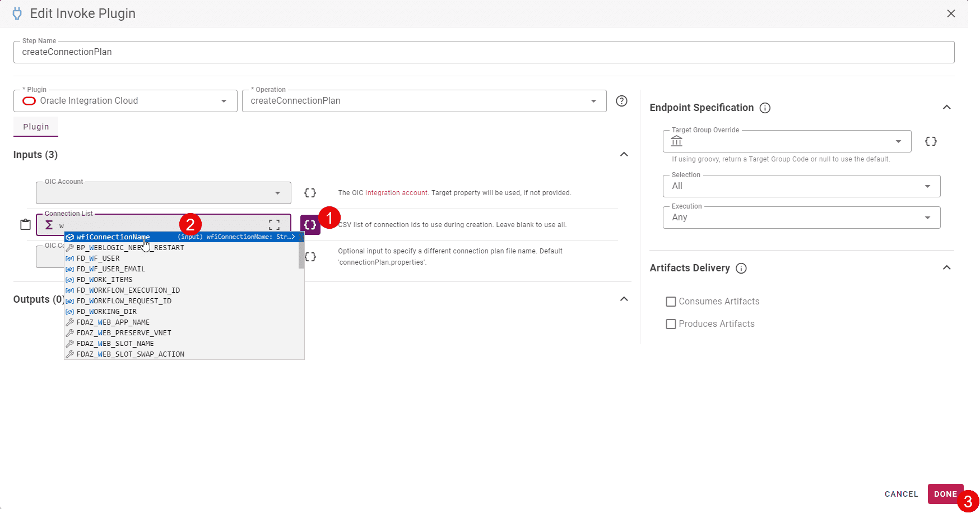Select wfiConnectionName from the suggestion list
Viewport: 980px width, 513px height.
tap(112, 237)
